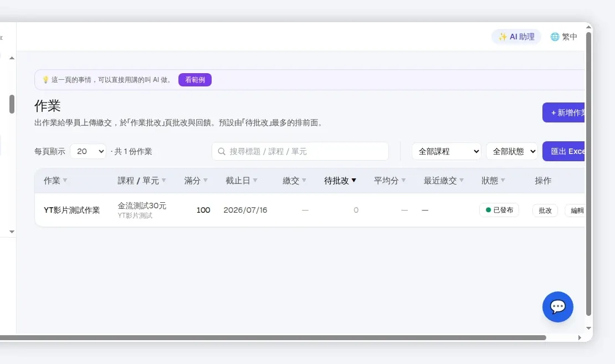Click the magnifier icon in the search box

[x=222, y=151]
